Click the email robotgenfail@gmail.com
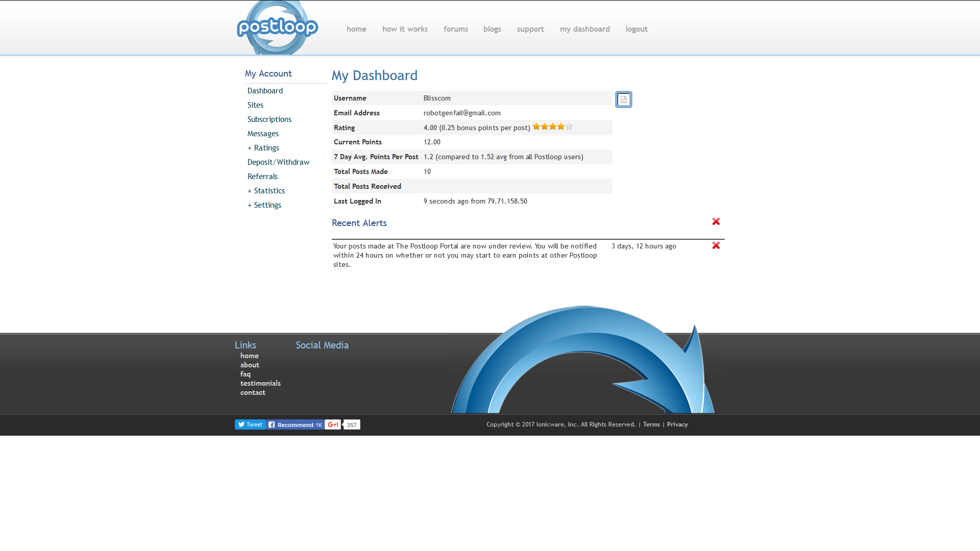980x551 pixels. [462, 113]
